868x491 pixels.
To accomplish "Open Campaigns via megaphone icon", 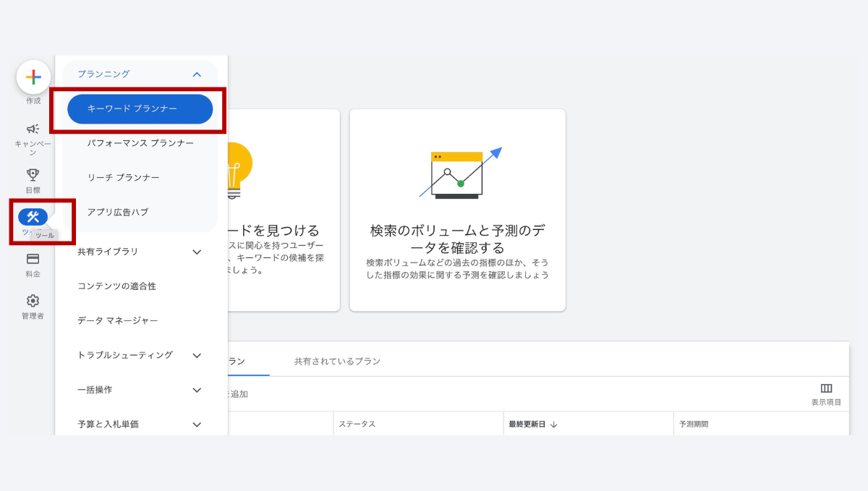I will [x=33, y=129].
